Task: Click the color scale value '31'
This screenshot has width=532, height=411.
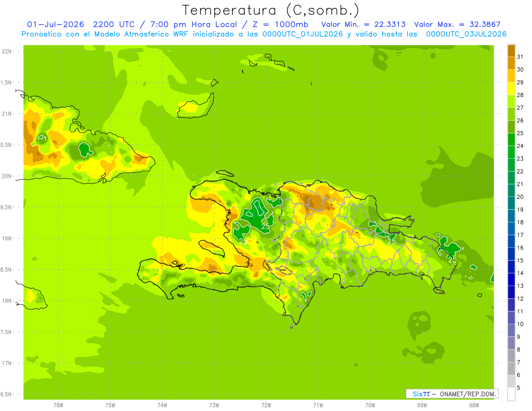Action: [x=520, y=56]
